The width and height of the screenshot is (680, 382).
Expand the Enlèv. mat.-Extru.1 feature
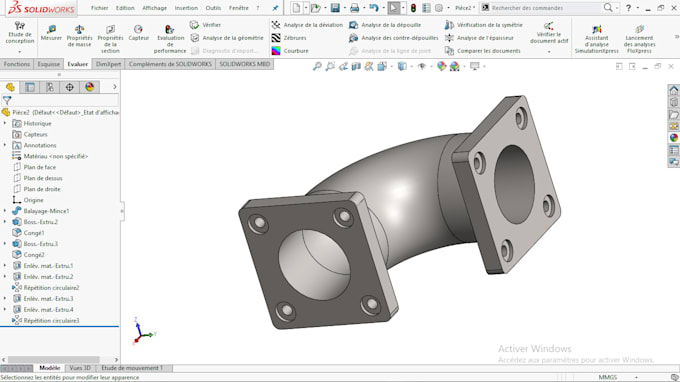tap(5, 266)
